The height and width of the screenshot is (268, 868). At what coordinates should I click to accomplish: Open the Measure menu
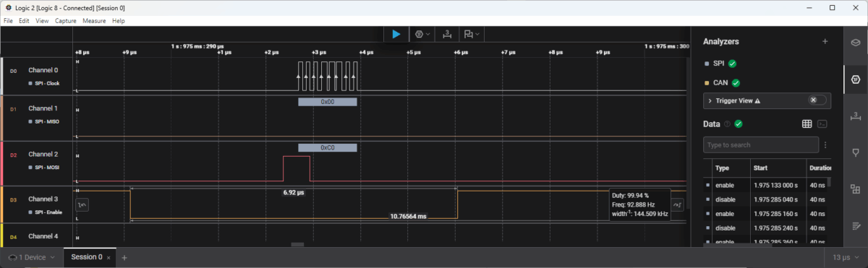[94, 21]
